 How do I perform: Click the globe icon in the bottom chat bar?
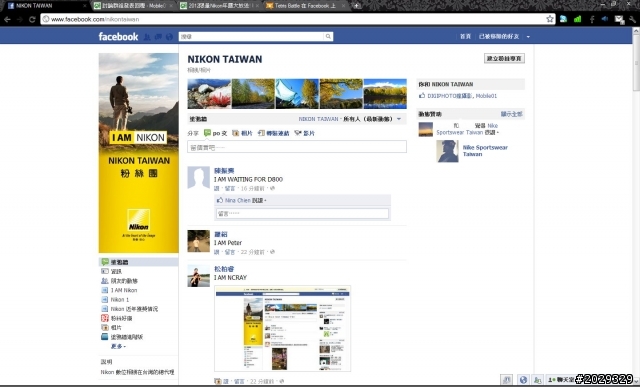point(523,380)
